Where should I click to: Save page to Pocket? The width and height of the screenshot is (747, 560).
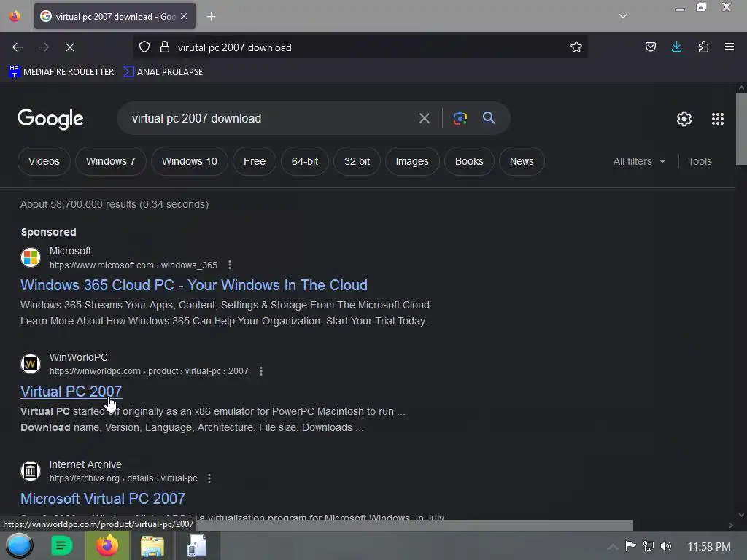click(650, 47)
